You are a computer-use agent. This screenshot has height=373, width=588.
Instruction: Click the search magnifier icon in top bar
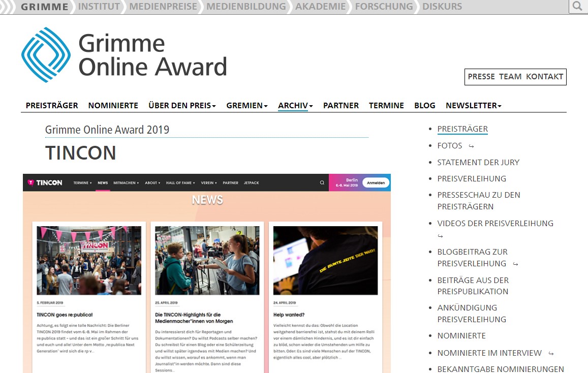click(x=578, y=7)
